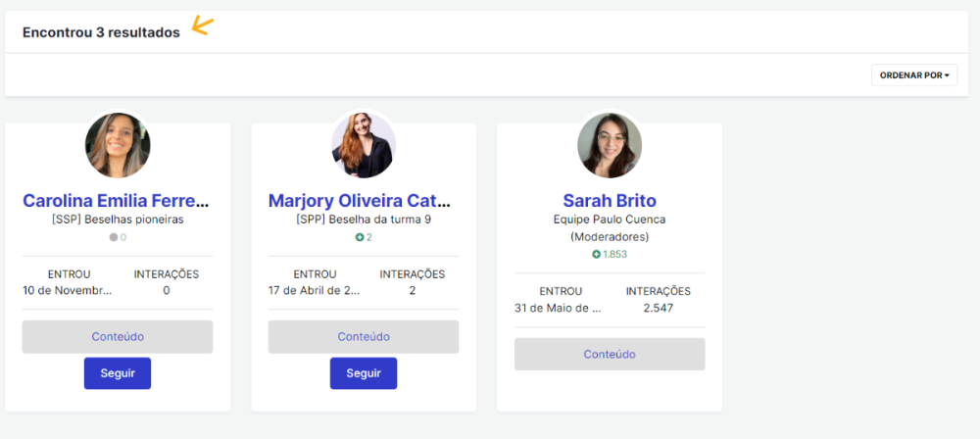Click Carolina's gray reputation icon
The height and width of the screenshot is (439, 980).
pyautogui.click(x=114, y=237)
